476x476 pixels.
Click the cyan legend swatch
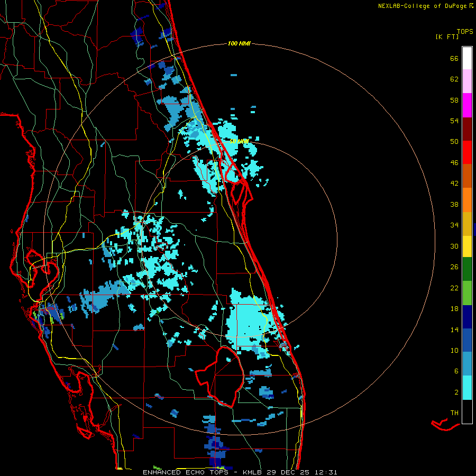point(467,388)
